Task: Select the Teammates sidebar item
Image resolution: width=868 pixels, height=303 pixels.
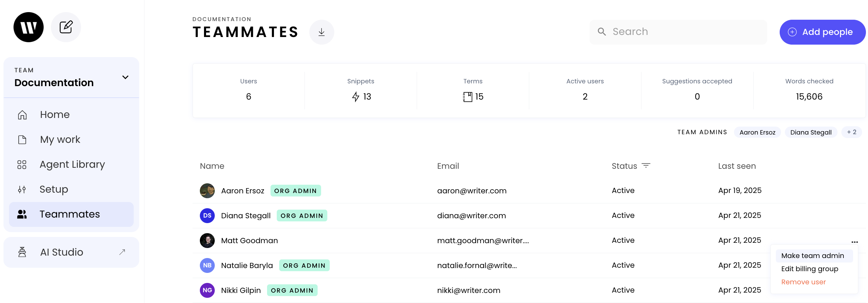Action: coord(71,214)
